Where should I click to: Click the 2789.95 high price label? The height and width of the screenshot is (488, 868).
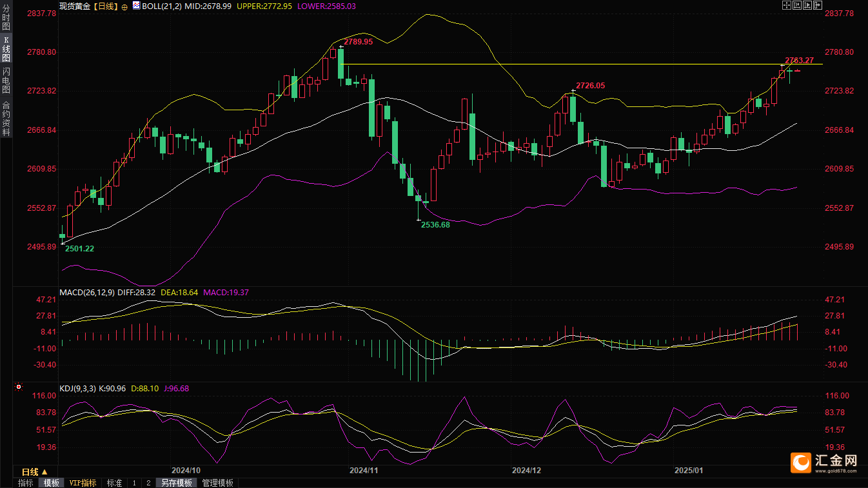coord(358,41)
